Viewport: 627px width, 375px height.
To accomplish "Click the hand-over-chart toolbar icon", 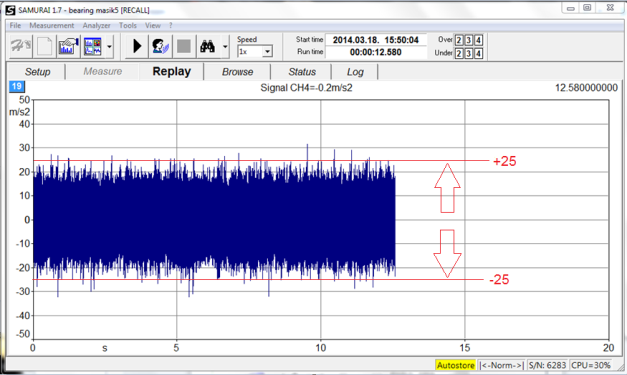I will click(68, 46).
